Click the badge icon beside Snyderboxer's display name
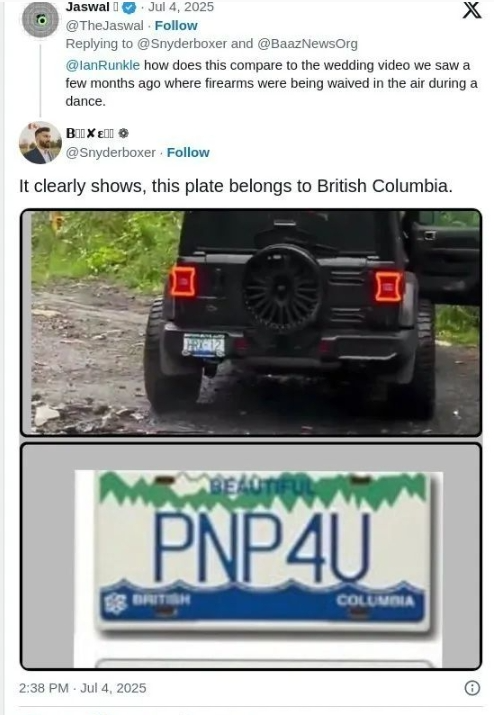 tap(123, 133)
